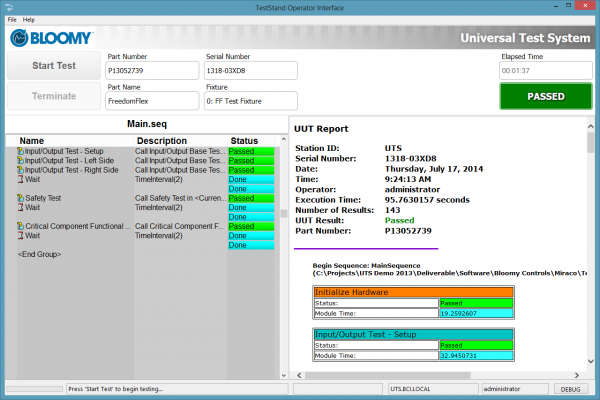Click the Terminate button

(54, 96)
